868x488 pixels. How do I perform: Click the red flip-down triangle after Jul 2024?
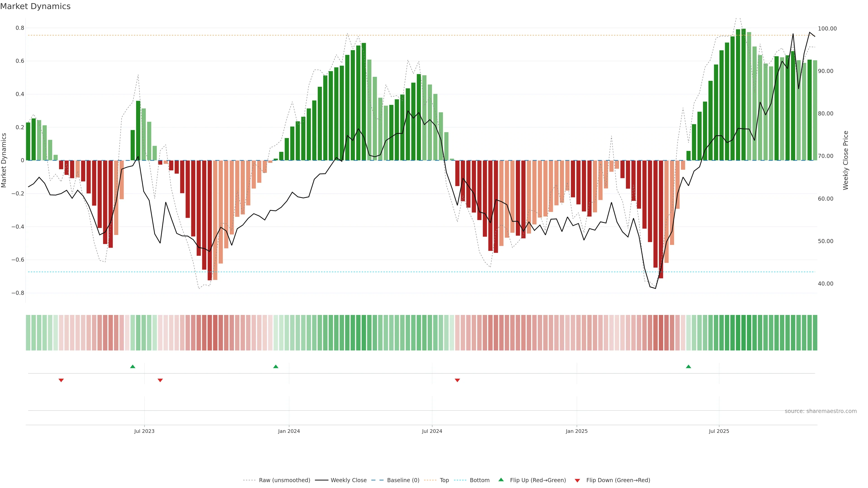pyautogui.click(x=457, y=380)
